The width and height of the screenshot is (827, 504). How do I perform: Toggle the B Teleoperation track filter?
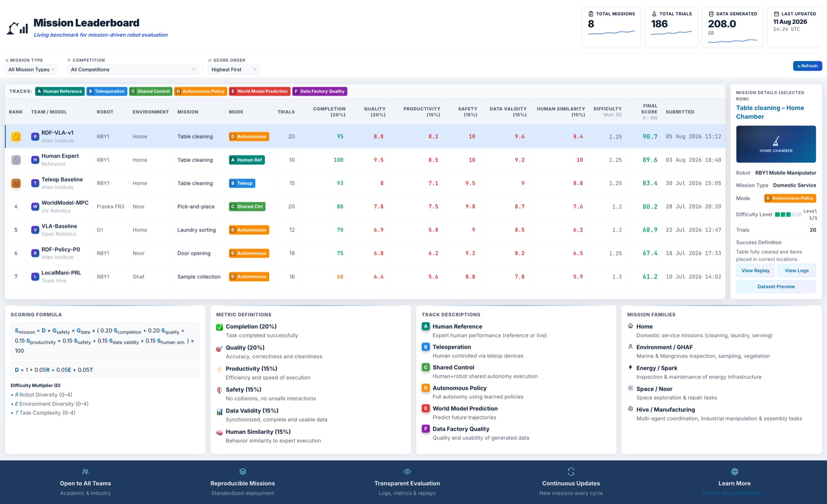tap(107, 91)
